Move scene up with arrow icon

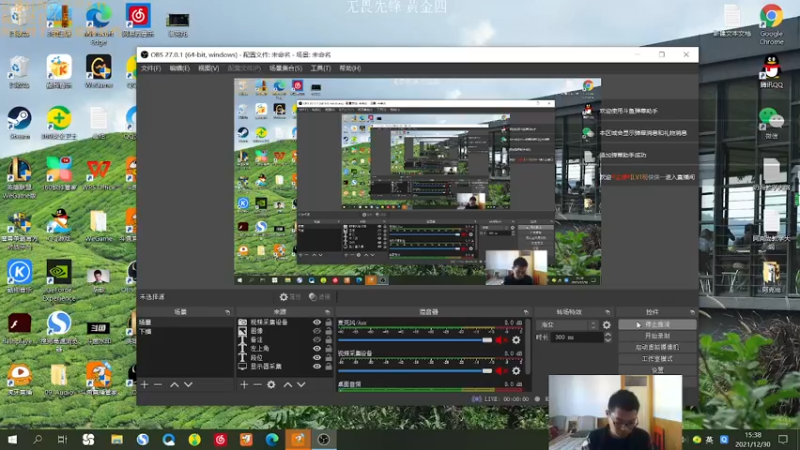pyautogui.click(x=174, y=384)
